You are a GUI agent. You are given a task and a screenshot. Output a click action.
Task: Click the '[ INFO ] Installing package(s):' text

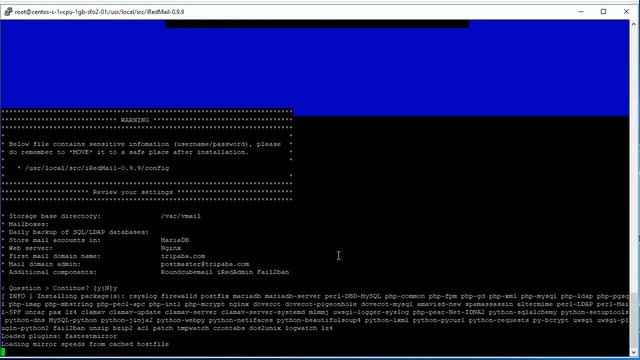tap(63, 296)
